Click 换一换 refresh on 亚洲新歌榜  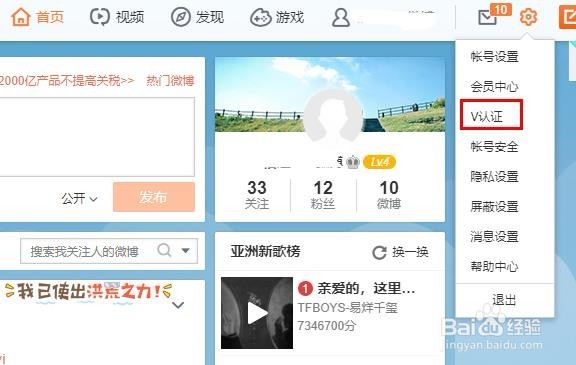(x=400, y=252)
